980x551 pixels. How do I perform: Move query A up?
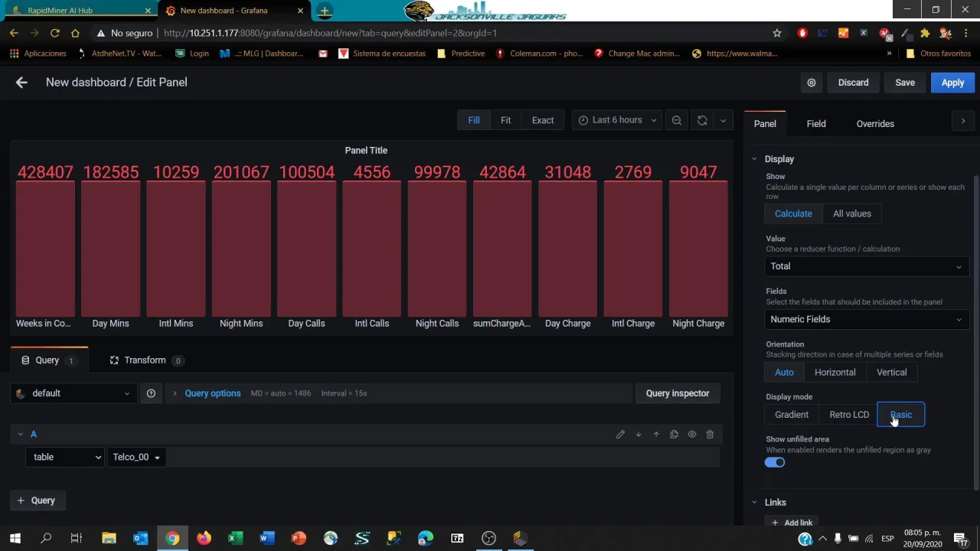pos(656,435)
